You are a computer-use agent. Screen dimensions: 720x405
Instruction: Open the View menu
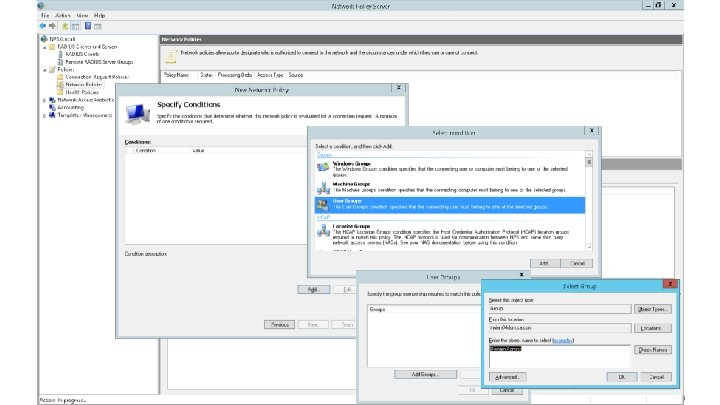[82, 16]
